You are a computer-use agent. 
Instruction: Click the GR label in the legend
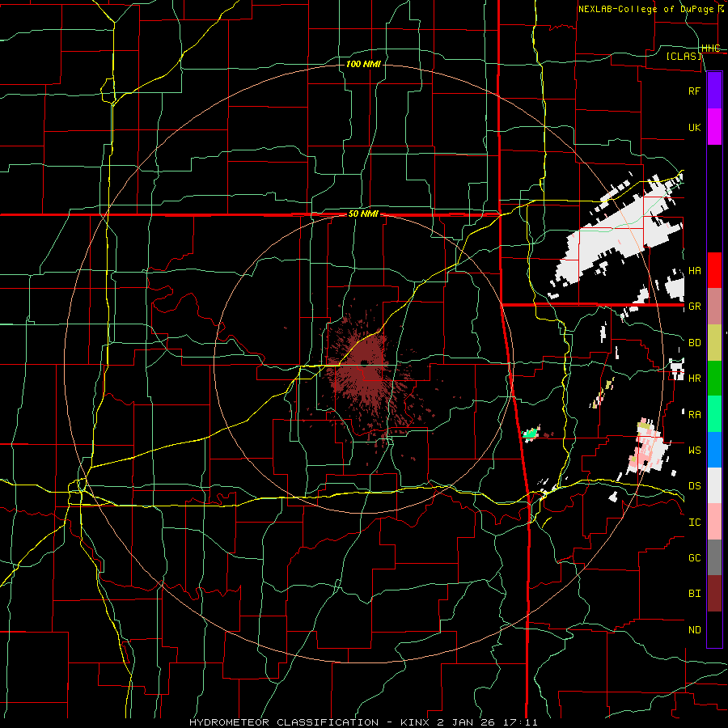tap(695, 307)
